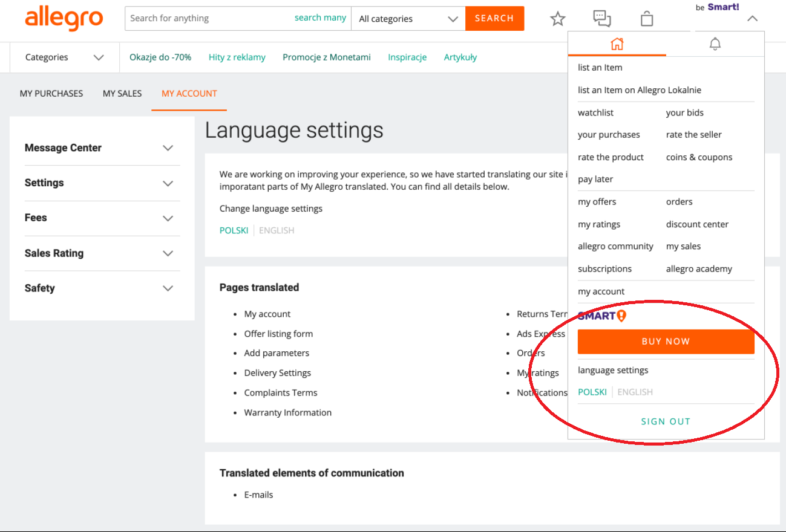Image resolution: width=786 pixels, height=532 pixels.
Task: Select ENGLISH in the account menu
Action: [635, 392]
